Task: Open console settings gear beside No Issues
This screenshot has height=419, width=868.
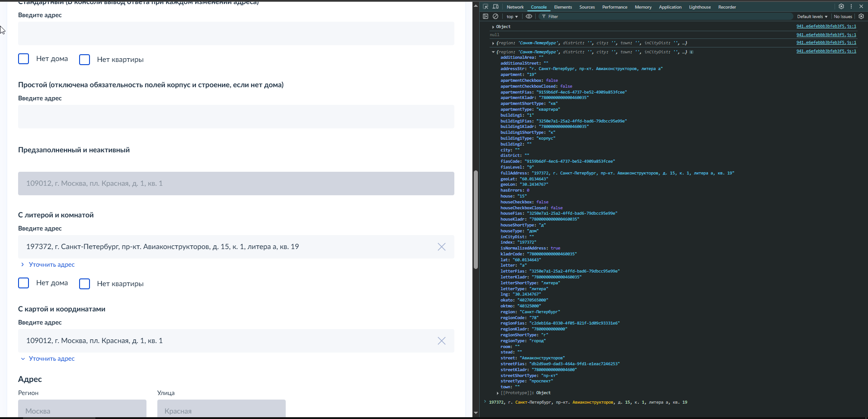Action: (x=861, y=16)
